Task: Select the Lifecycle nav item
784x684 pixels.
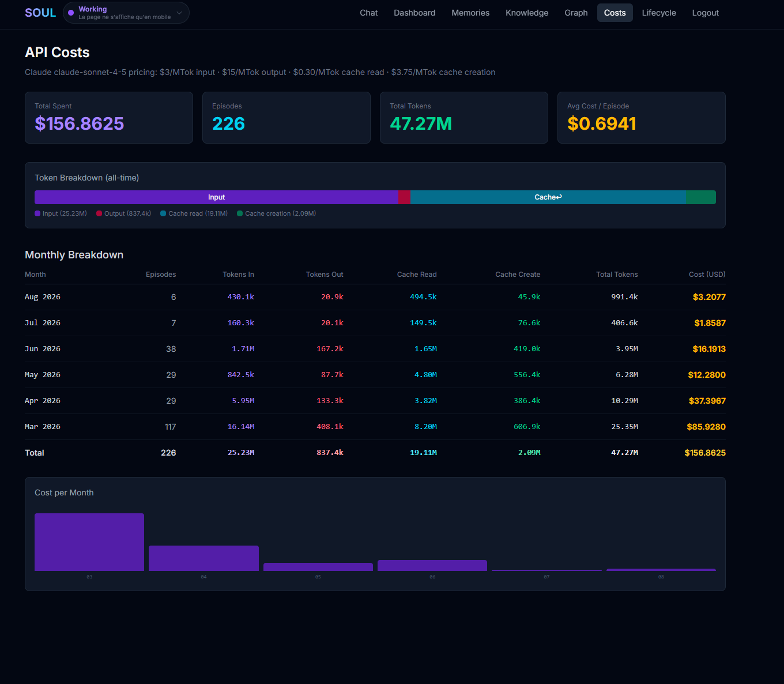Action: [659, 13]
